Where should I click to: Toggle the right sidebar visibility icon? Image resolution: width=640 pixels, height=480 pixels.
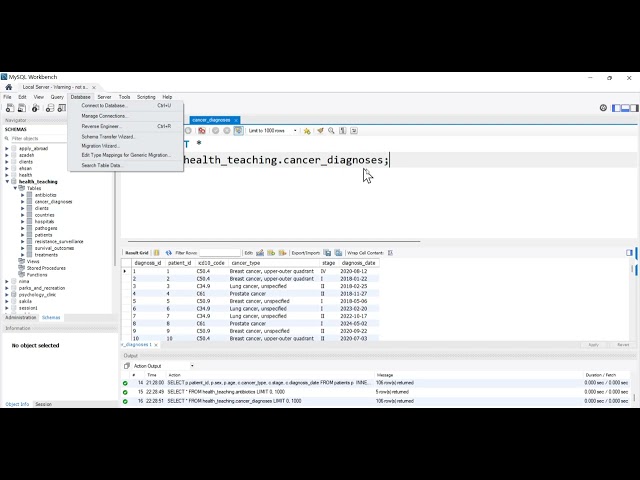tap(634, 108)
